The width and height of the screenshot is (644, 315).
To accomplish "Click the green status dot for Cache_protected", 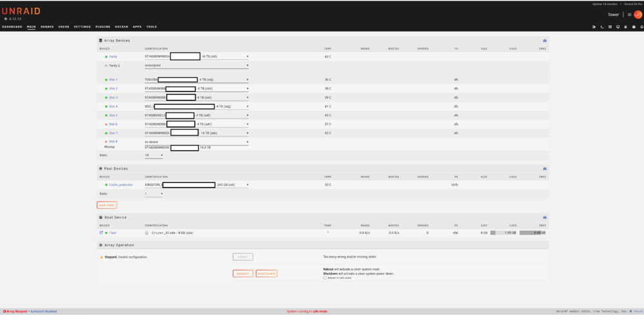I will [x=106, y=185].
